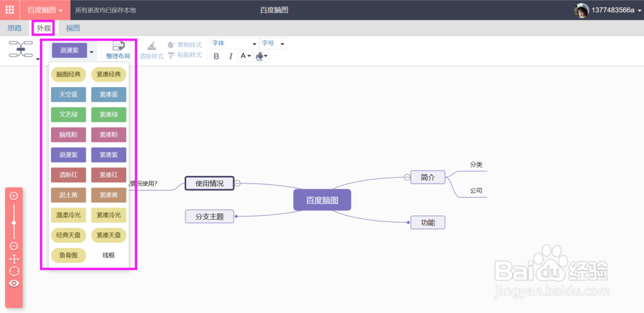Select the 温柔冷光 theme
The width and height of the screenshot is (644, 313).
point(69,215)
